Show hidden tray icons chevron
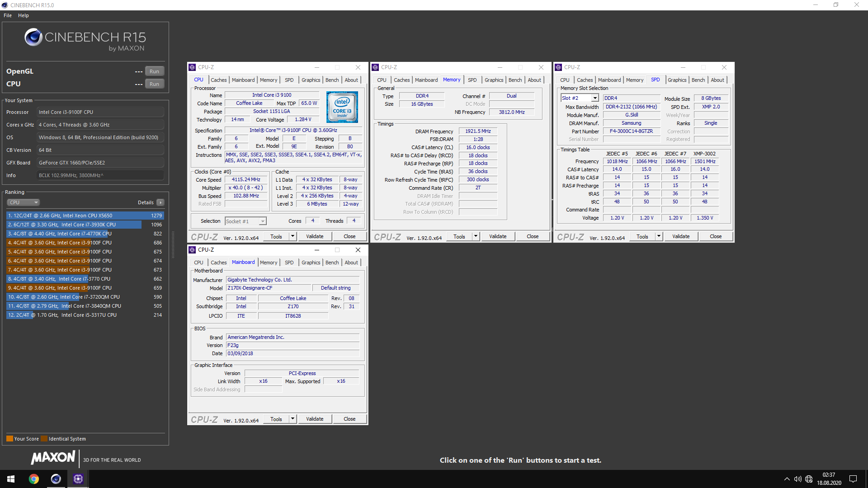 tap(787, 479)
